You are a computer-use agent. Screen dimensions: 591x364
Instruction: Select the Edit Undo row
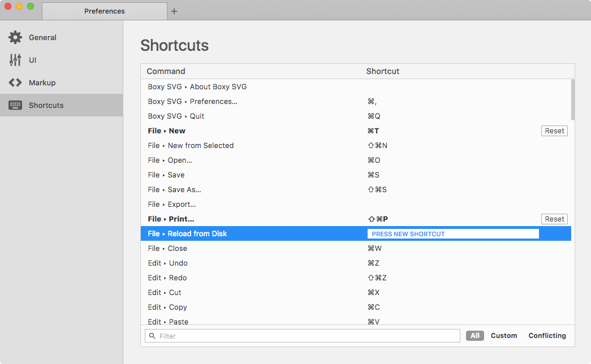coord(356,263)
